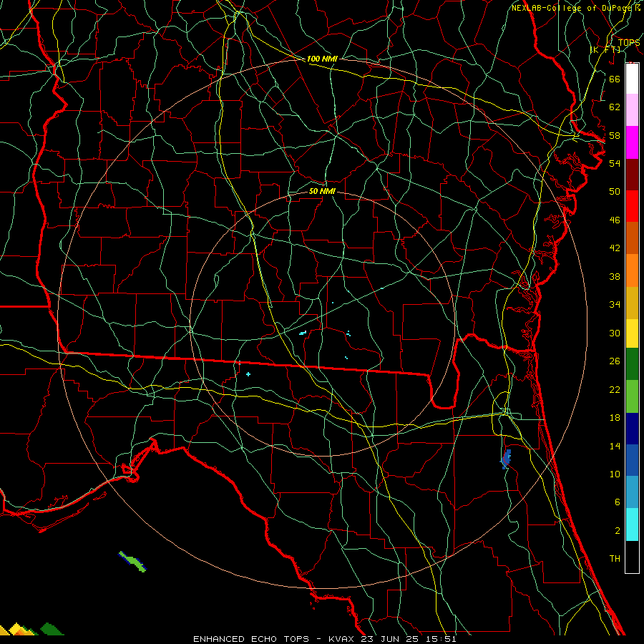This screenshot has height=644, width=644.
Task: Click the '58' legend value
Action: (615, 135)
